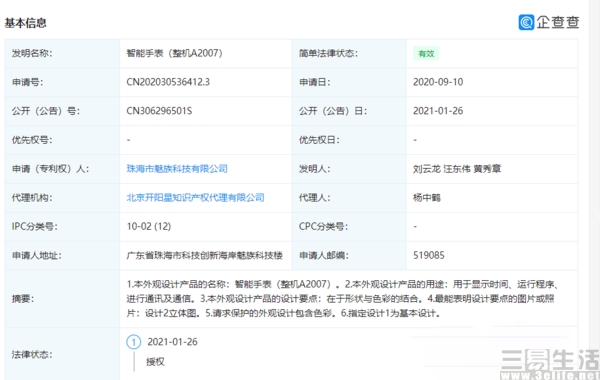Image resolution: width=600 pixels, height=380 pixels.
Task: Select the 基本信息 section heading
Action: coord(25,23)
